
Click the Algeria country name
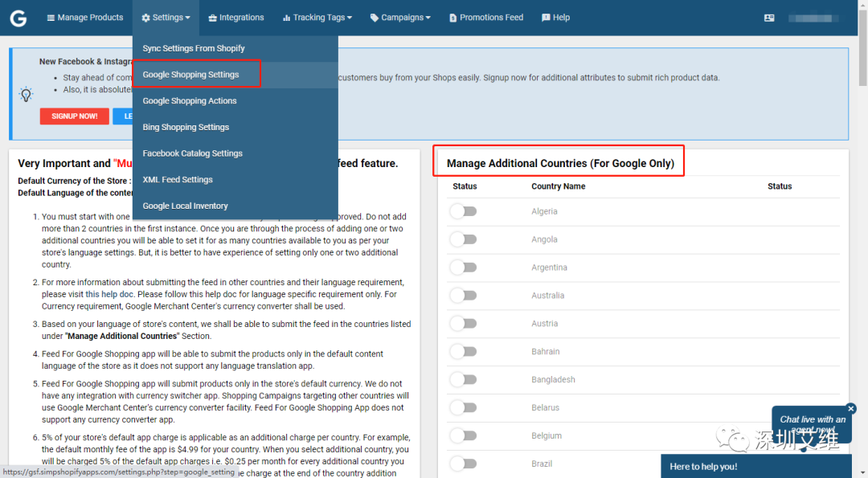544,211
